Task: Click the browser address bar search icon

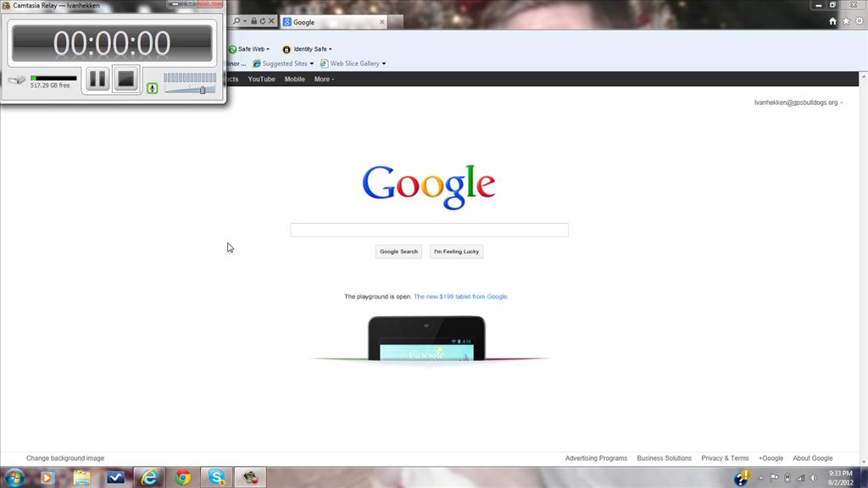Action: click(237, 21)
